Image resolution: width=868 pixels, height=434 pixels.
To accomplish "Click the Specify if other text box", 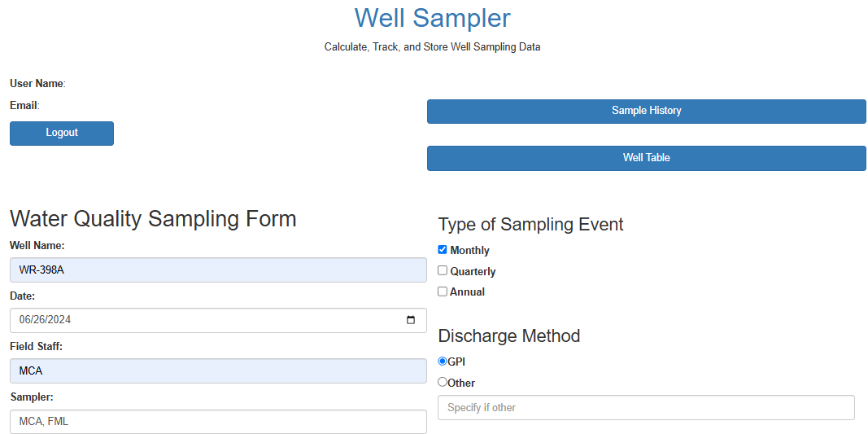I will 646,407.
